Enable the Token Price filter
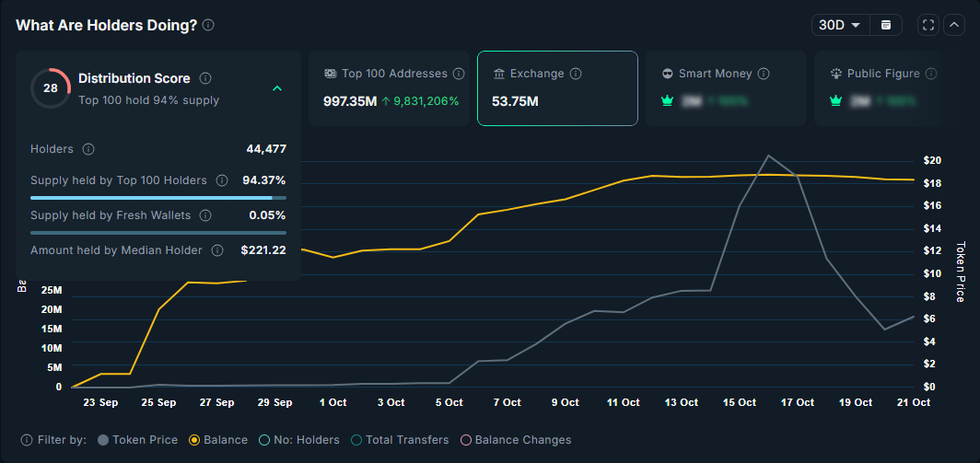The width and height of the screenshot is (980, 463). point(103,440)
